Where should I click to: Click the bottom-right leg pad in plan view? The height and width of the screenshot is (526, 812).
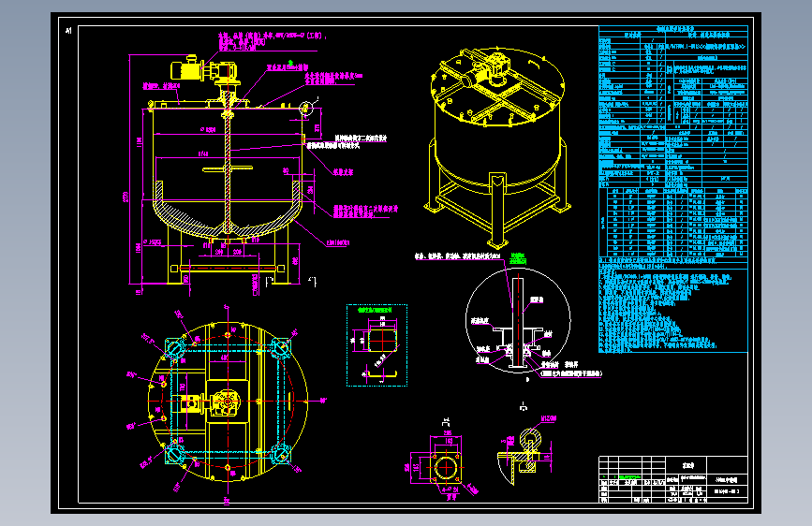(280, 454)
